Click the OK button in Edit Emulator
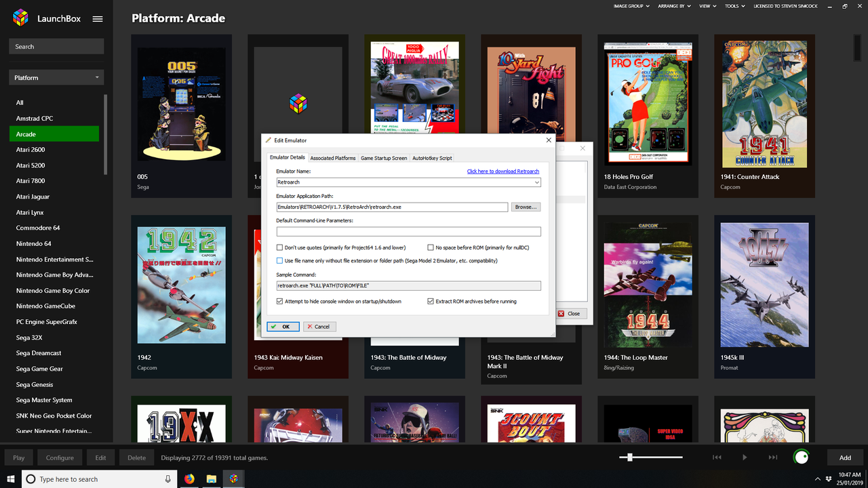The width and height of the screenshot is (868, 488). [x=283, y=326]
